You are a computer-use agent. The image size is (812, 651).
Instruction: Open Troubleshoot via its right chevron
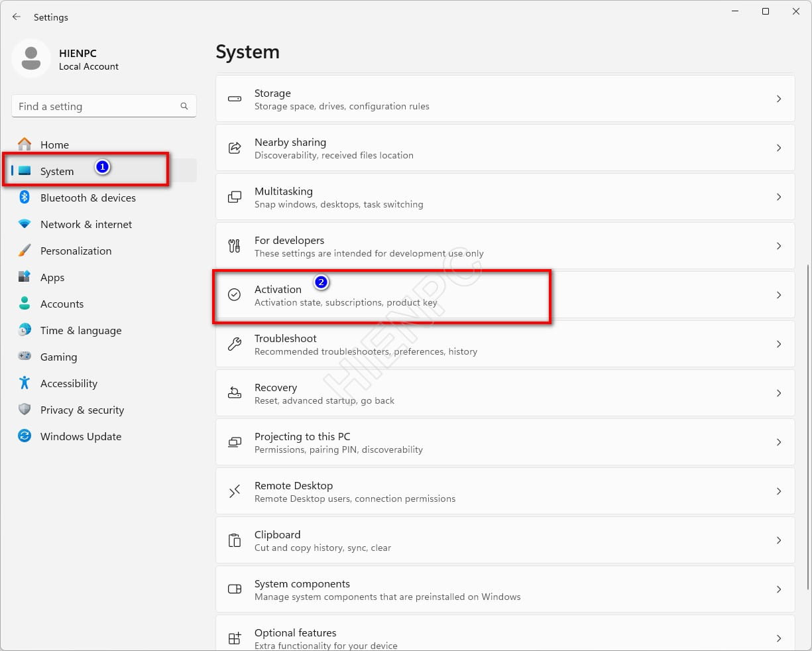click(779, 344)
